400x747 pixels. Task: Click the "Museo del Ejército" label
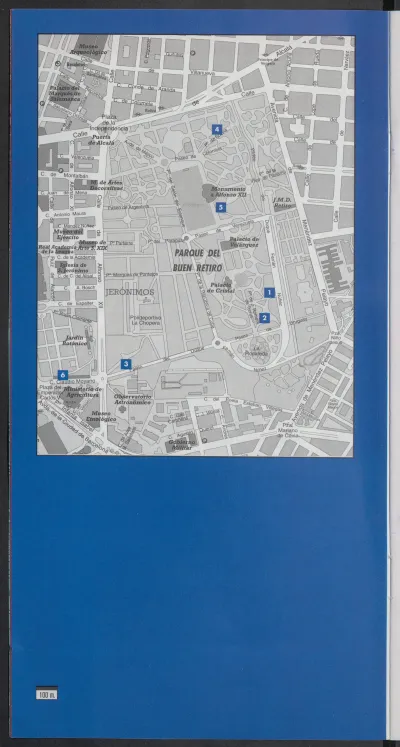point(69,234)
